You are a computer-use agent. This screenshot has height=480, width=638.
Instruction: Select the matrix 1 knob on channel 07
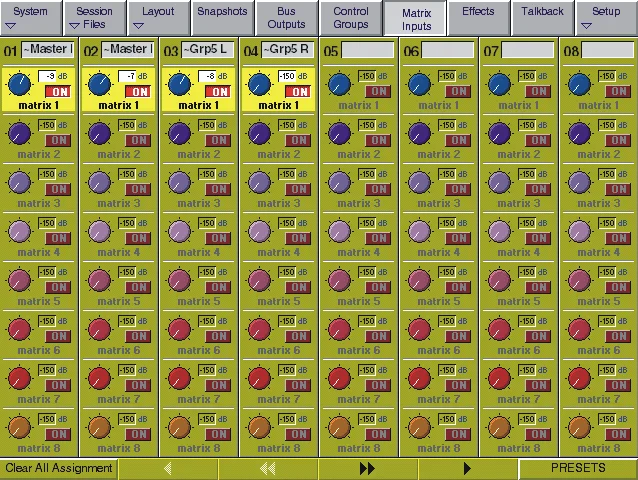[499, 85]
